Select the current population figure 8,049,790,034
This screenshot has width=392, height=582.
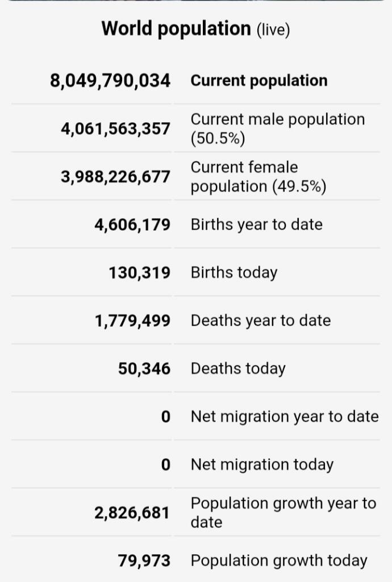pos(110,81)
